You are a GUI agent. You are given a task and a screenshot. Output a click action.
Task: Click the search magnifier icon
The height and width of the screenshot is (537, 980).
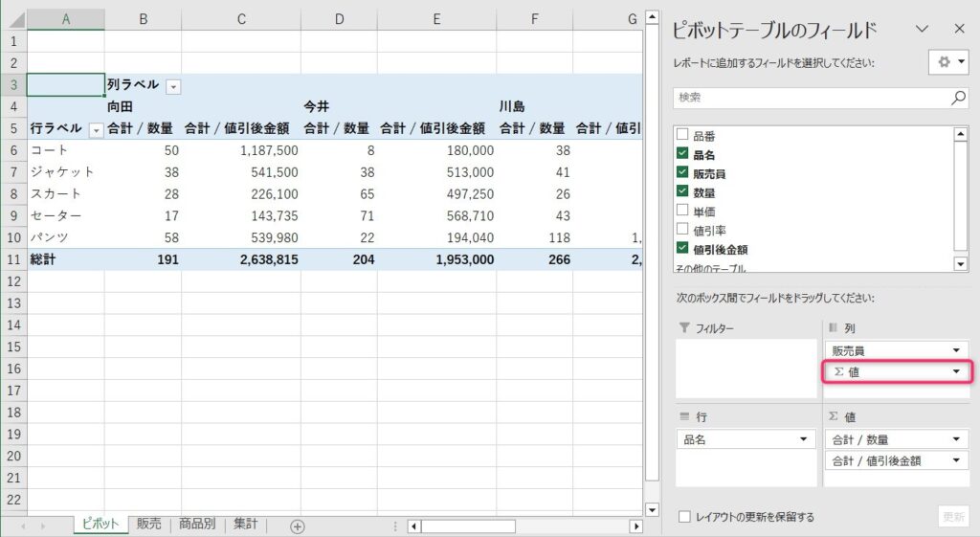pos(958,98)
